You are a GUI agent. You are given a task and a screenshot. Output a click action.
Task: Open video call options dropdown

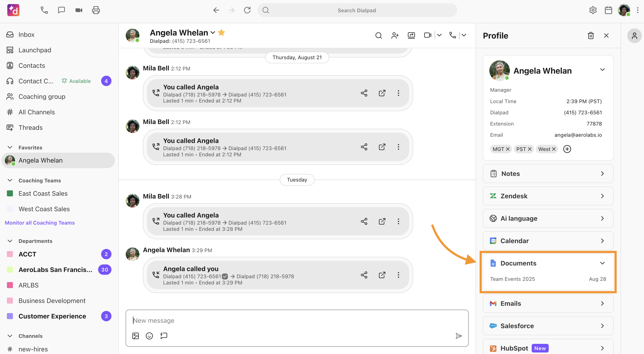pos(439,35)
